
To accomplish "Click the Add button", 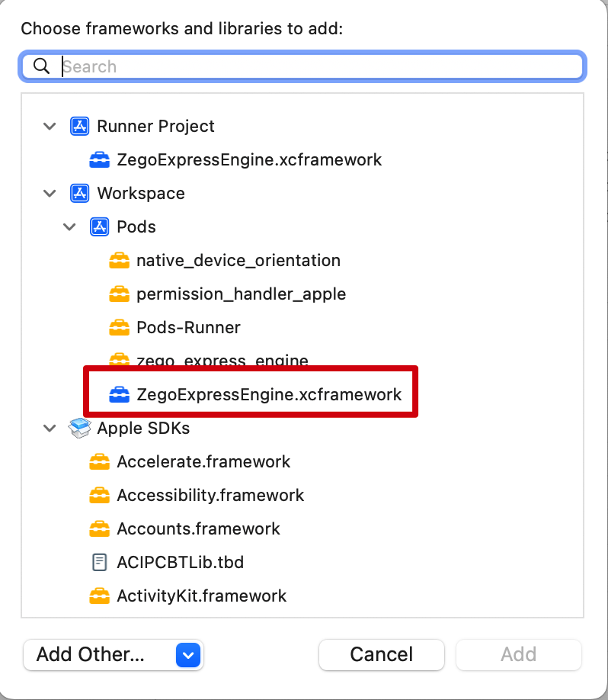I will tap(518, 654).
